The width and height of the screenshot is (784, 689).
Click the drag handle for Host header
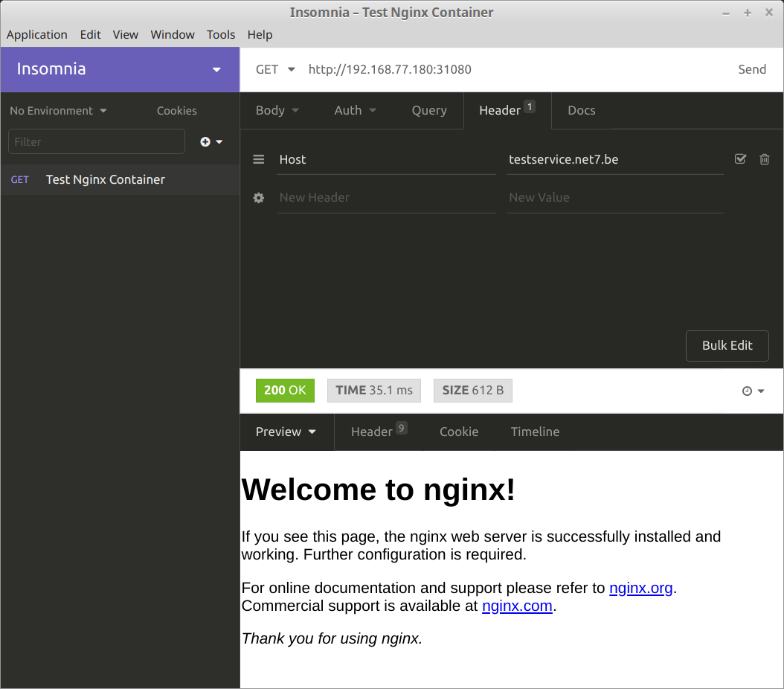tap(259, 159)
